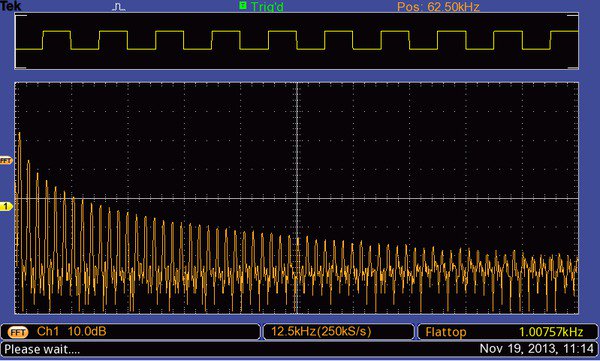Click the Nov 19, 2013, 11:14 timestamp

tap(536, 349)
